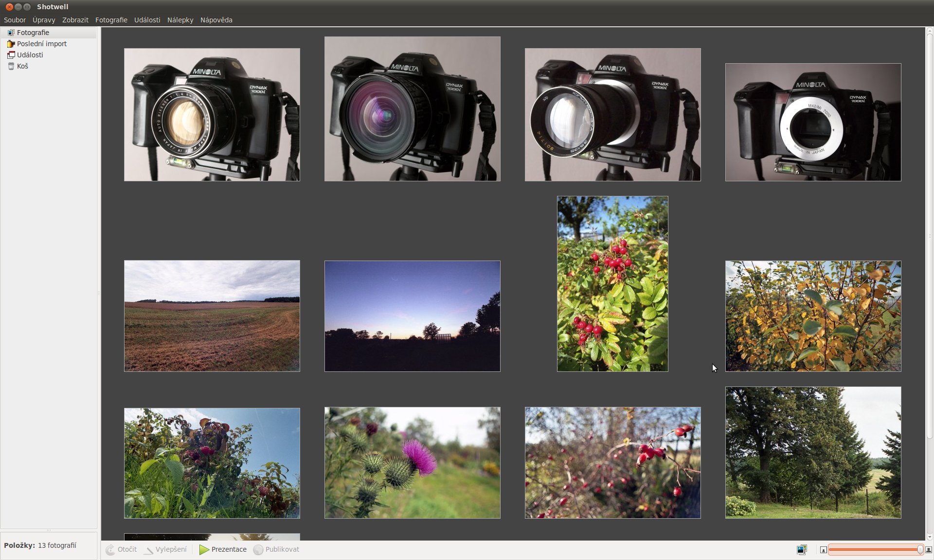Viewport: 934px width, 560px height.
Task: Select Události in the sidebar tree
Action: tap(49, 55)
